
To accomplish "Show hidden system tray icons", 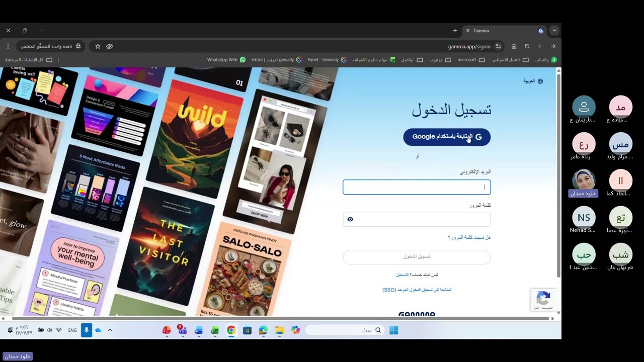I will coord(110,330).
